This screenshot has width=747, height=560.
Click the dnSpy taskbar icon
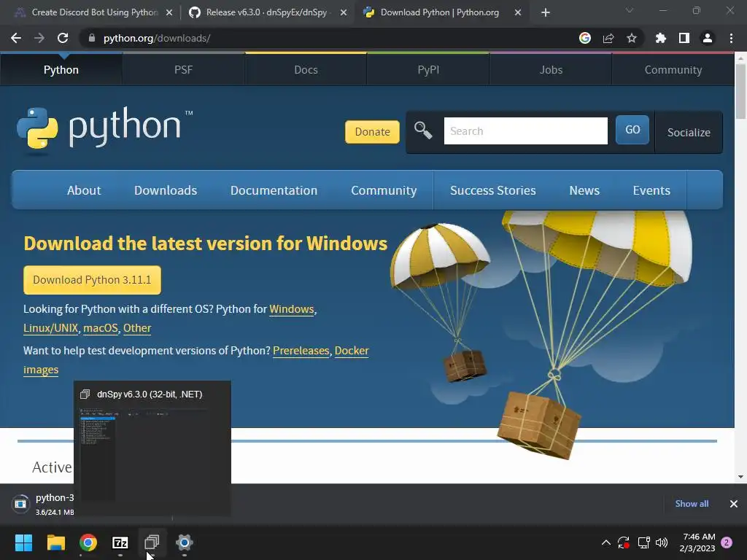click(152, 542)
